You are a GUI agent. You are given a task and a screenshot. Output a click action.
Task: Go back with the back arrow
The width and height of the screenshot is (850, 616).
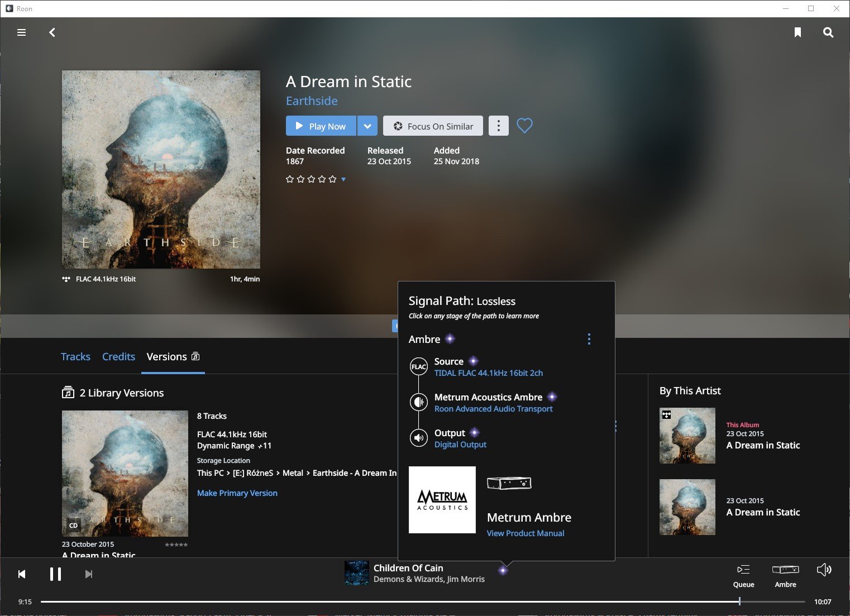click(x=52, y=32)
